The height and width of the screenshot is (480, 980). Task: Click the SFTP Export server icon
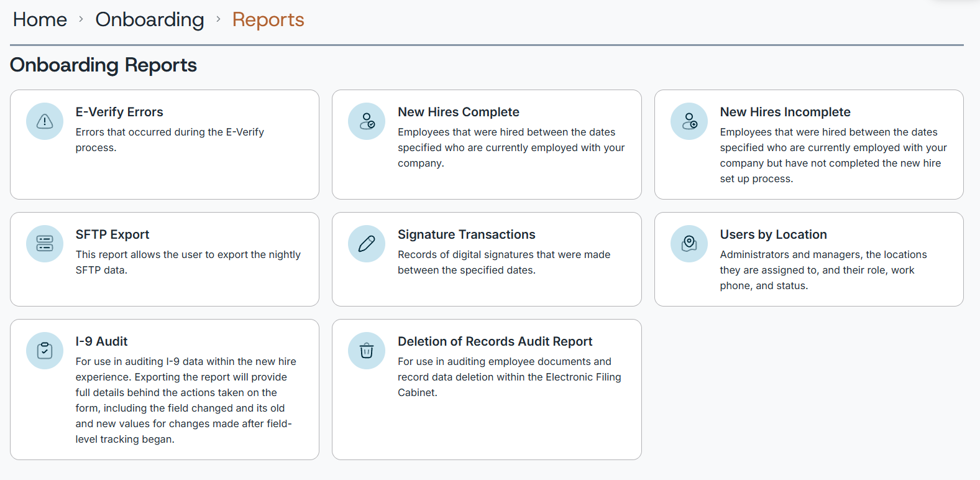point(45,244)
